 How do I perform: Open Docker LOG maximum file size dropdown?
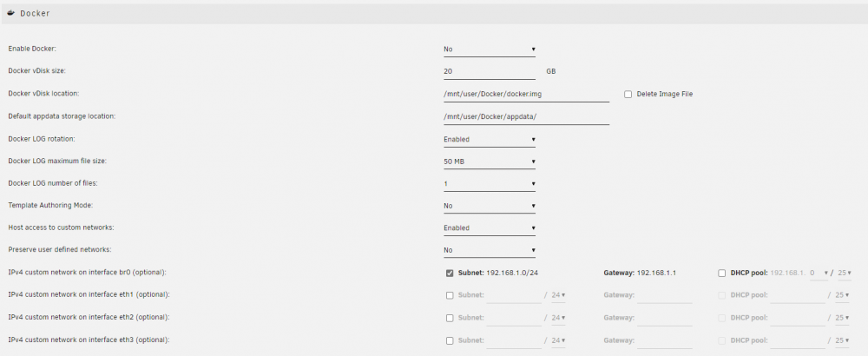[x=490, y=162]
